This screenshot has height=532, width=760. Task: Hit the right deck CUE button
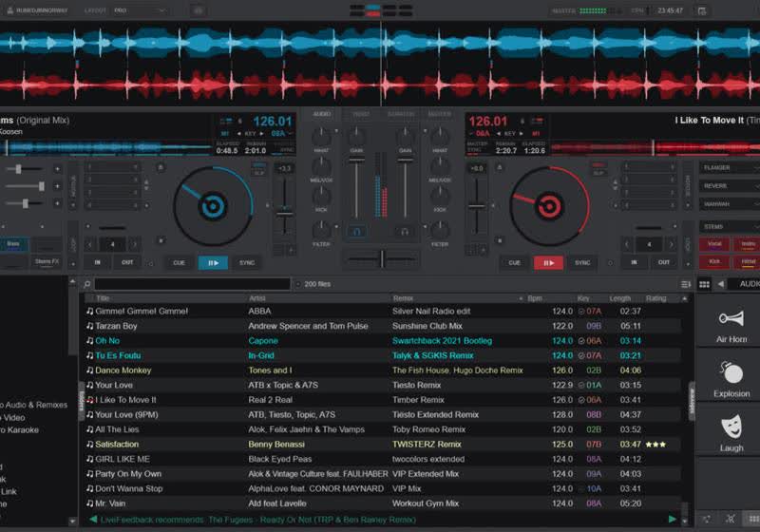[514, 262]
